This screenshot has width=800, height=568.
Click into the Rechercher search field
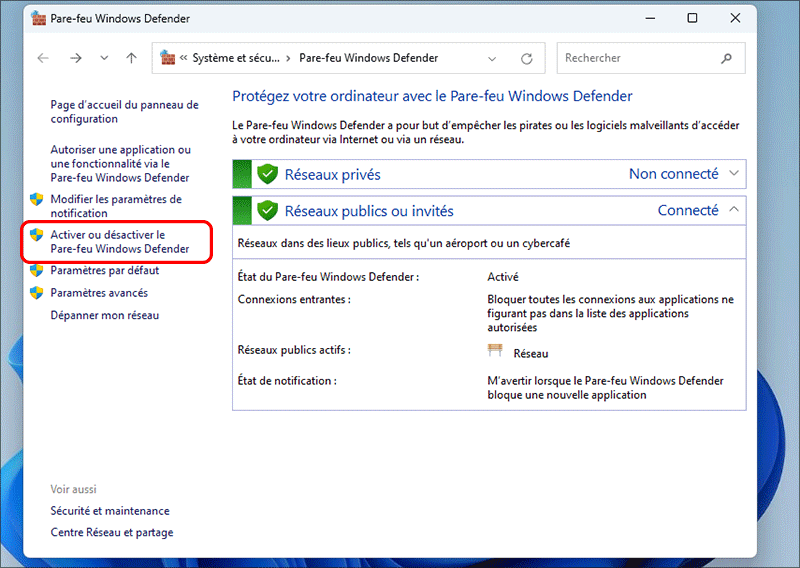pyautogui.click(x=651, y=58)
